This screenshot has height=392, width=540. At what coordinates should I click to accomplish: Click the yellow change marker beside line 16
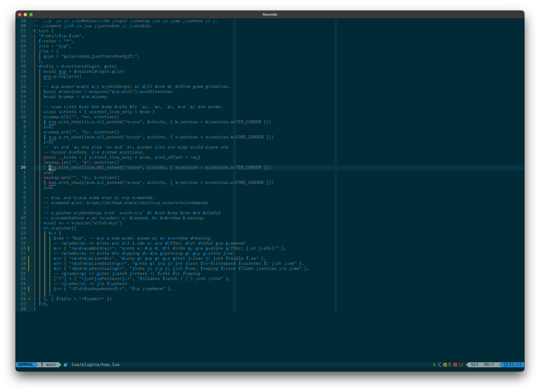(x=29, y=248)
